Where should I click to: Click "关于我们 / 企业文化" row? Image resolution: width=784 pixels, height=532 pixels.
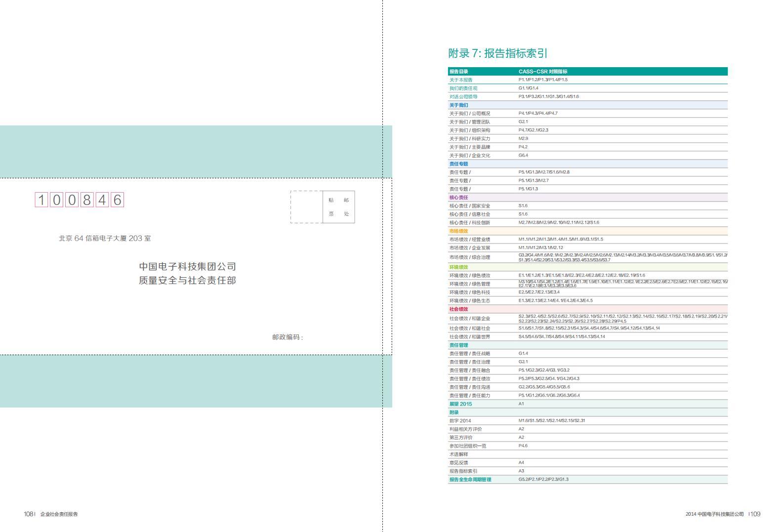(588, 156)
